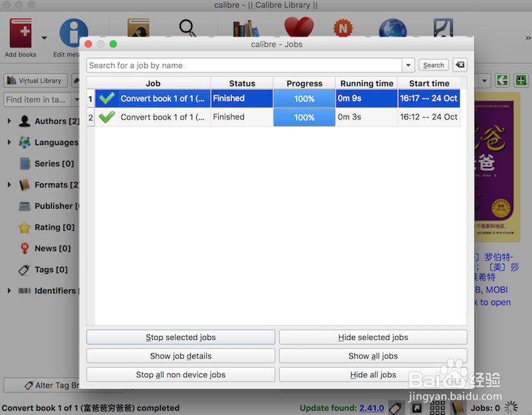
Task: Click Stop all non device jobs
Action: click(x=181, y=374)
